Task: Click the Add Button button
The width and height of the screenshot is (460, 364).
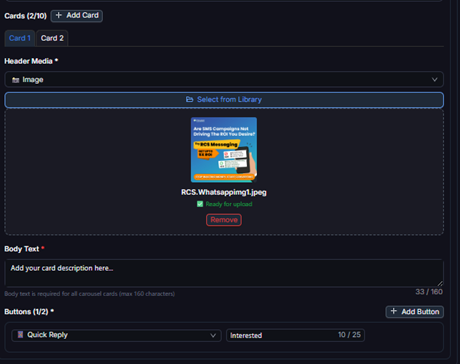Action: point(415,312)
